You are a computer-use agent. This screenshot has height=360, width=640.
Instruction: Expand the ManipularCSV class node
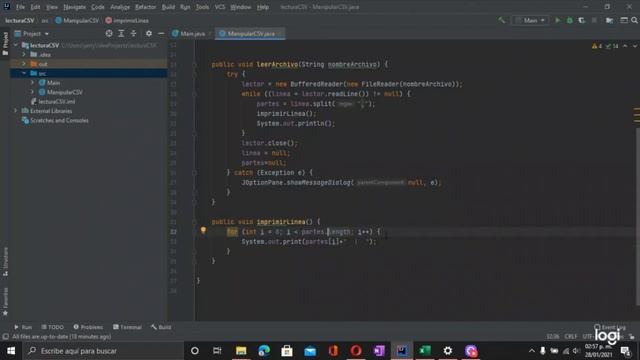33,92
